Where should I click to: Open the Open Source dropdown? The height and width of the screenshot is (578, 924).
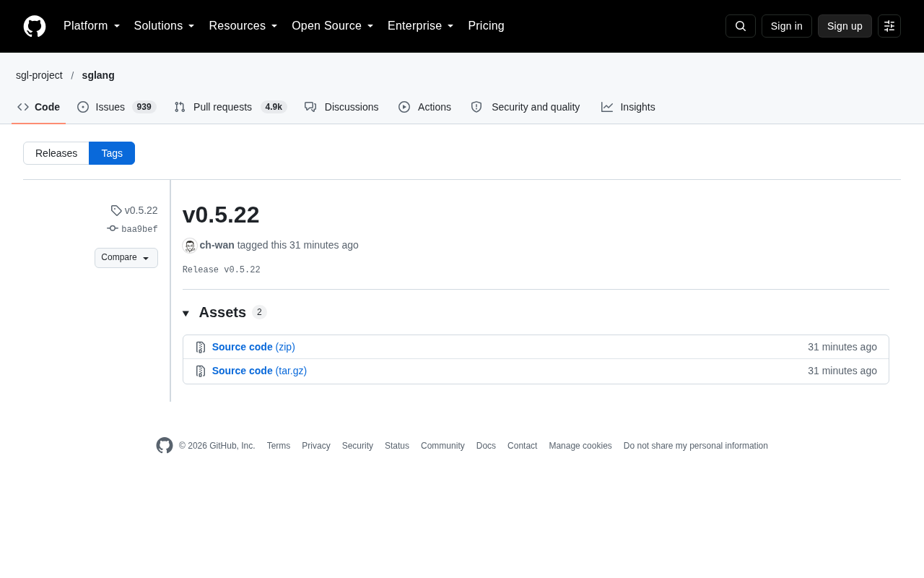333,26
